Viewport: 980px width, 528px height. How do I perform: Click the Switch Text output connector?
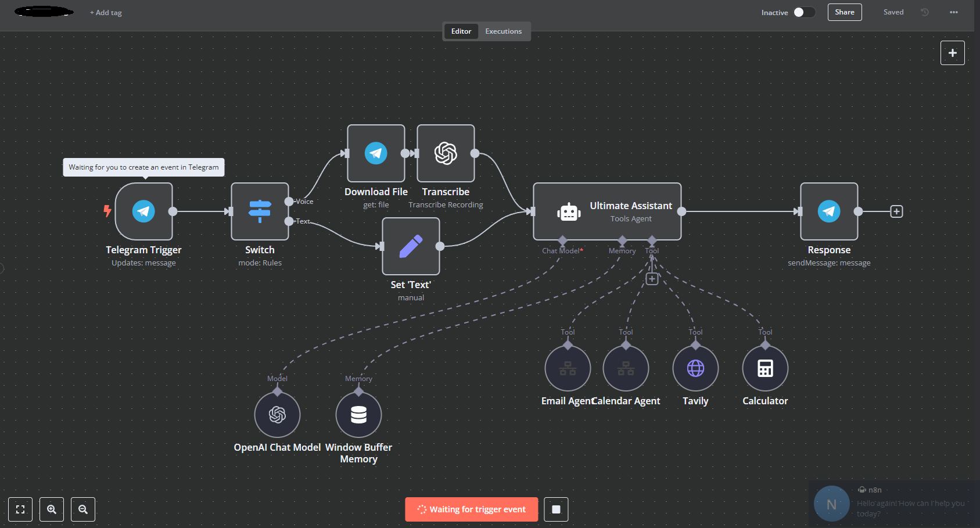coord(289,221)
